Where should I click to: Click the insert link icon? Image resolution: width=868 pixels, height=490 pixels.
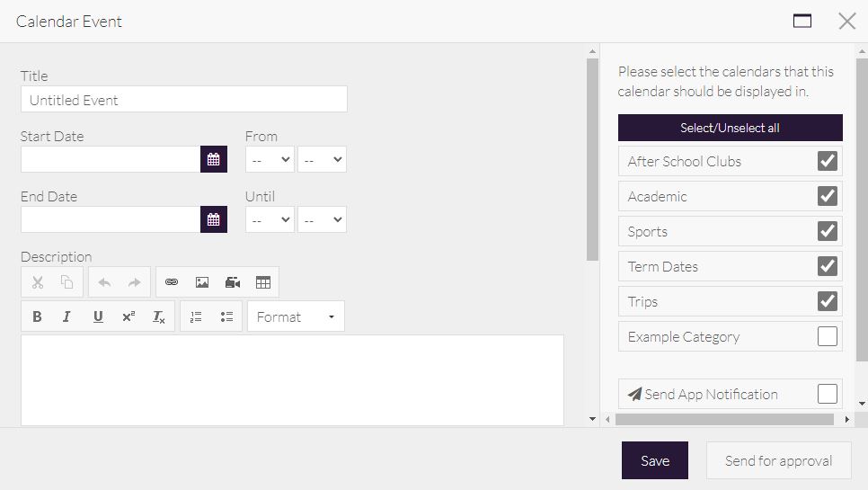coord(172,282)
